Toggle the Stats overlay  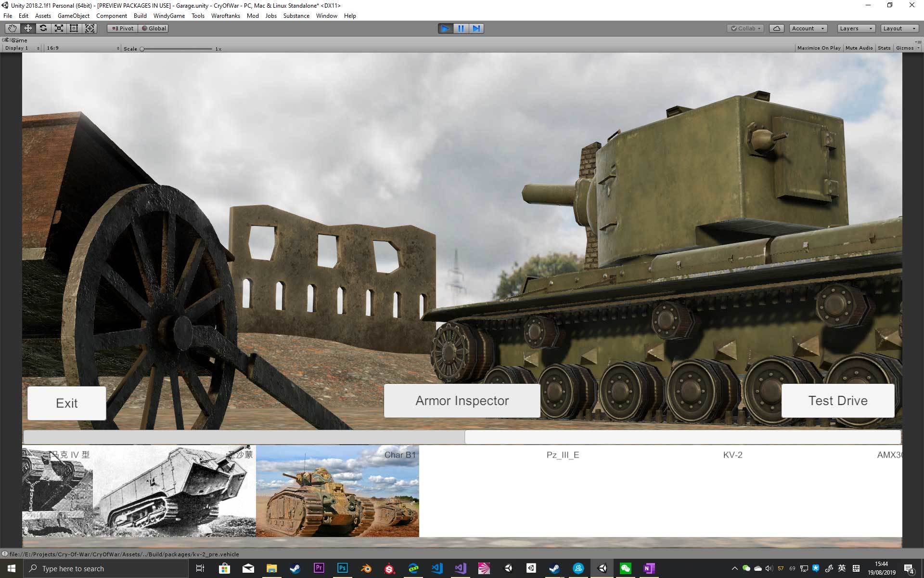coord(884,48)
